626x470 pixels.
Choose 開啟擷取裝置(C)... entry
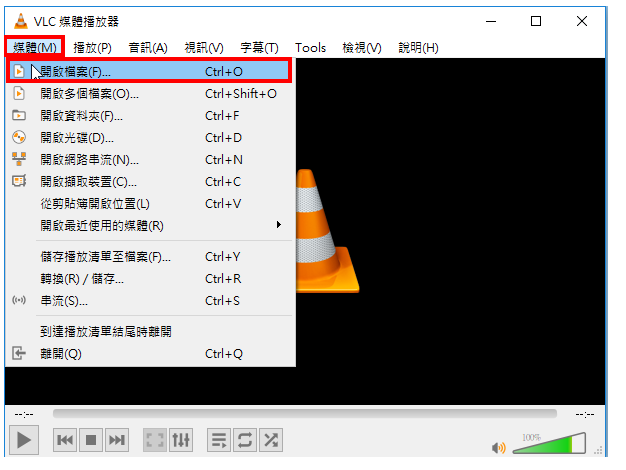[150, 181]
